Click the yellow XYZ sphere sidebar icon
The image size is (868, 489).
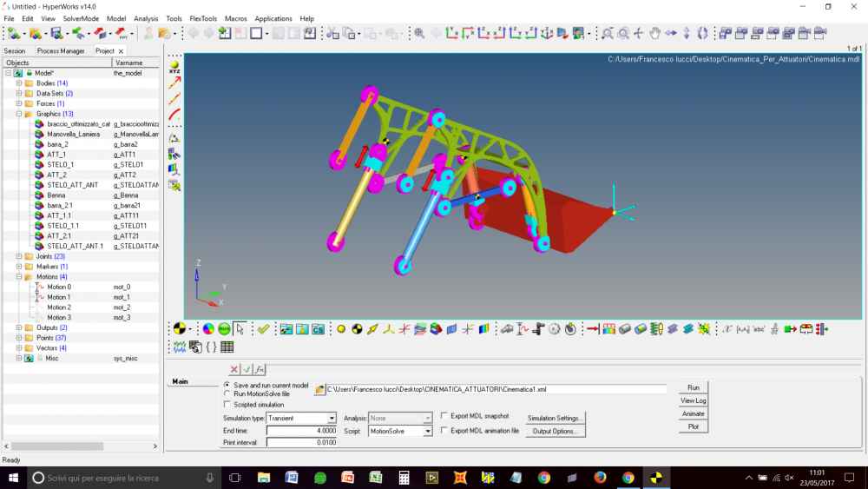[x=175, y=66]
